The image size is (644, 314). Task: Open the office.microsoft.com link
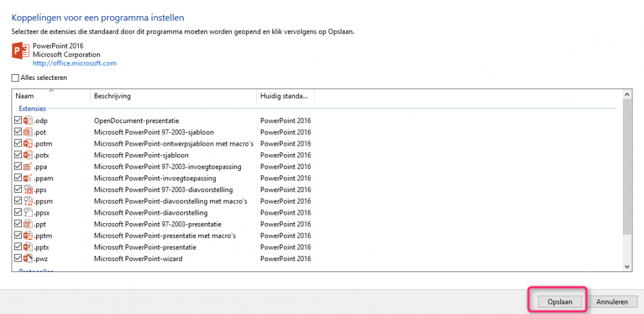point(74,63)
